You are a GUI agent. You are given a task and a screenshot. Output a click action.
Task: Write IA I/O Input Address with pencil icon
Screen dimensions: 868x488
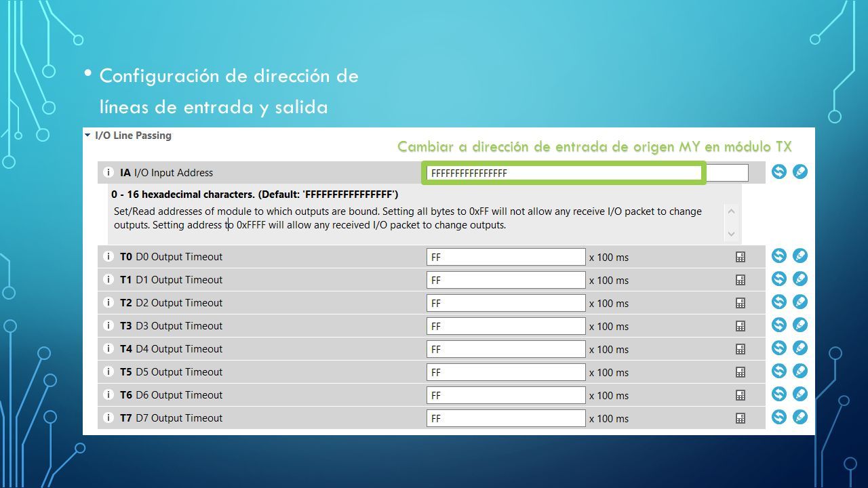800,171
